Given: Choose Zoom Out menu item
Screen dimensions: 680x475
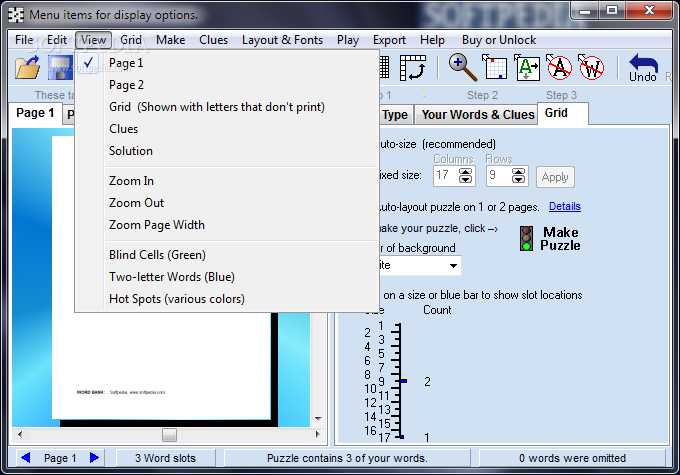Looking at the screenshot, I should tap(226, 203).
